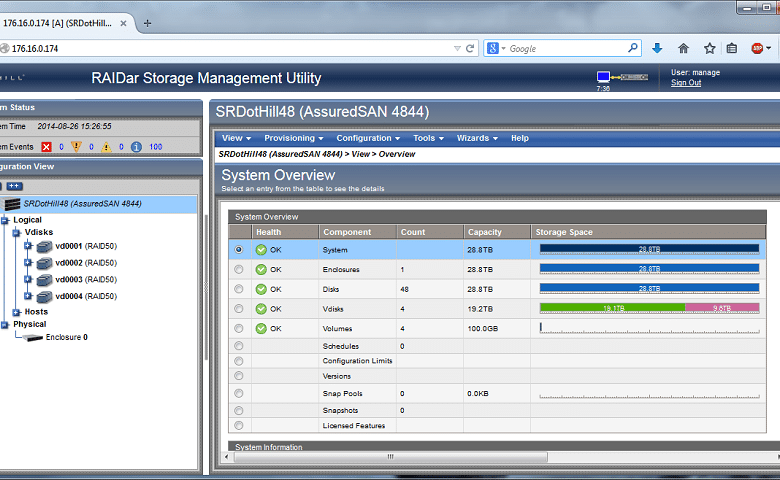Expand the vd0001 tree node

pyautogui.click(x=28, y=246)
